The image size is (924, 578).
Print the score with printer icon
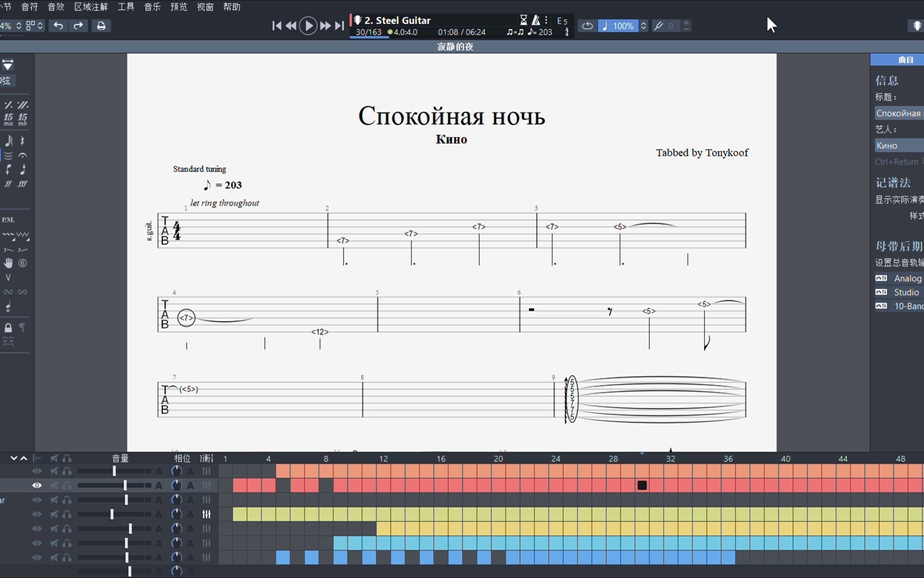pyautogui.click(x=101, y=26)
